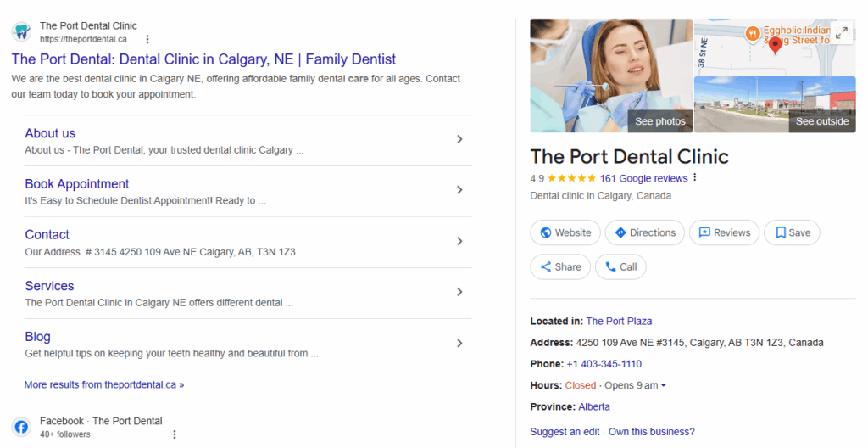Click The Port Dental Clinic tooth favicon
Screen dimensions: 868x448
pos(21,32)
